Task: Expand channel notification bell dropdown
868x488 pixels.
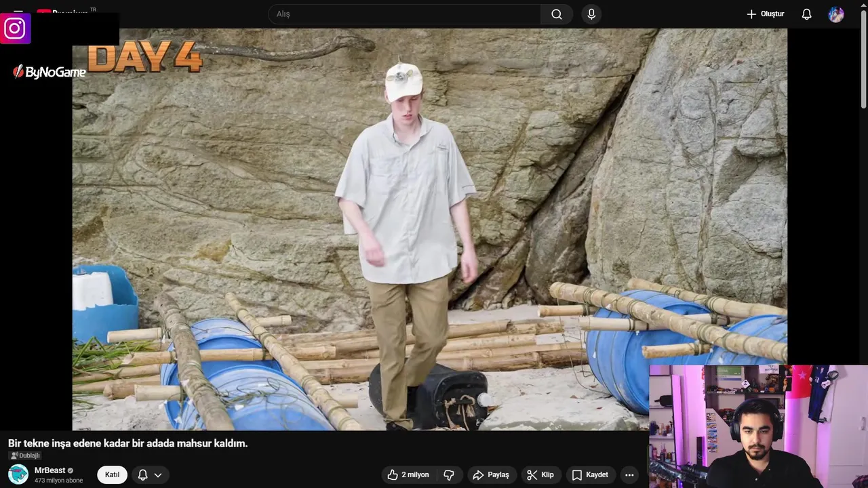Action: pos(150,475)
